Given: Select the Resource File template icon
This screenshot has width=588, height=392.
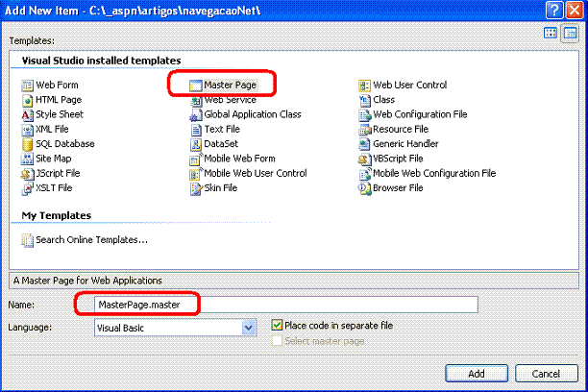Looking at the screenshot, I should click(x=364, y=130).
